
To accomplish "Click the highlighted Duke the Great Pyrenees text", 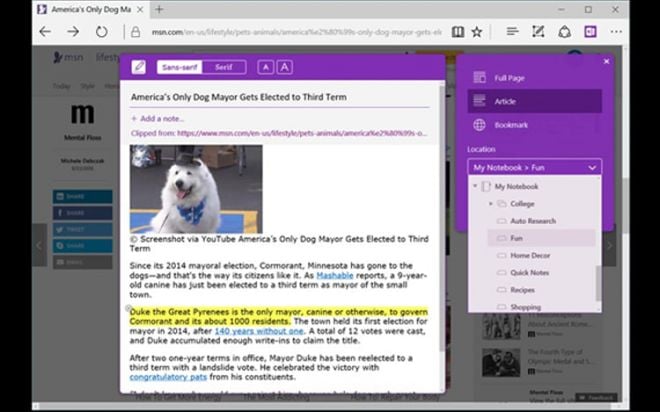I will (x=279, y=316).
